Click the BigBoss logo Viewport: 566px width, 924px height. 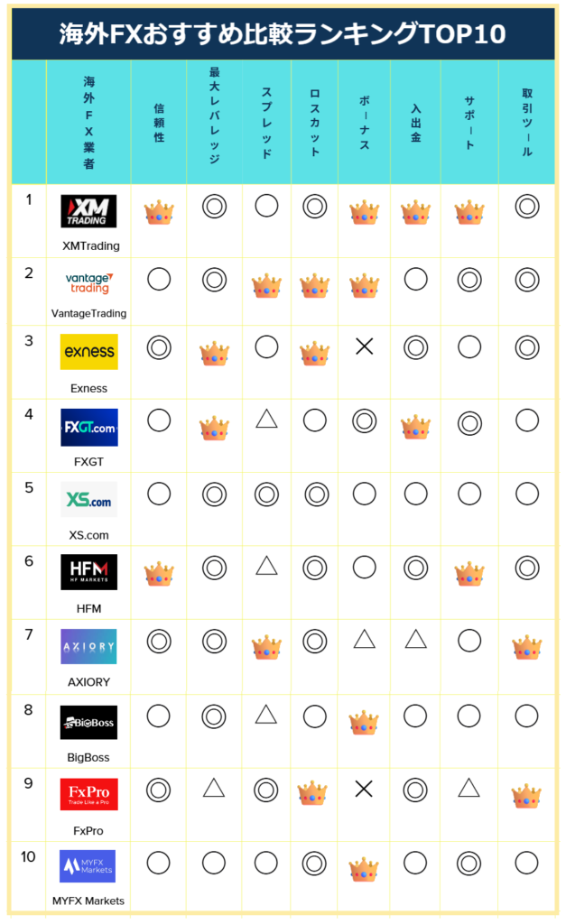pyautogui.click(x=88, y=722)
